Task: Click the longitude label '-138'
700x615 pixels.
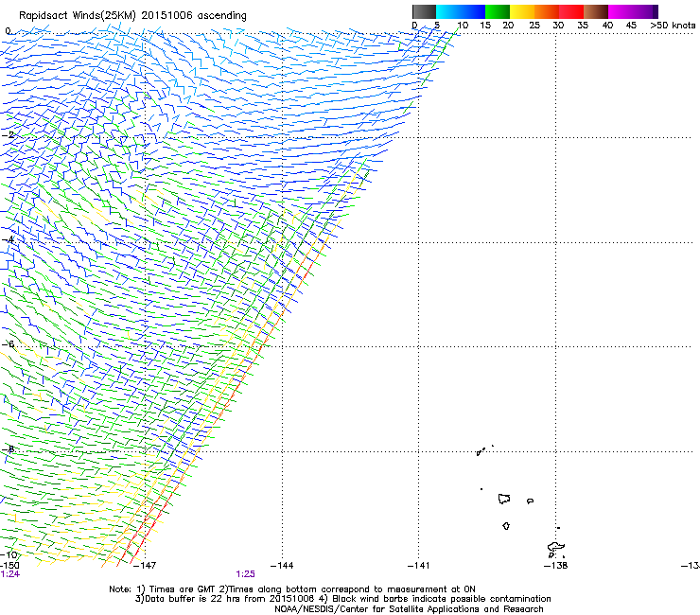Action: click(x=556, y=566)
